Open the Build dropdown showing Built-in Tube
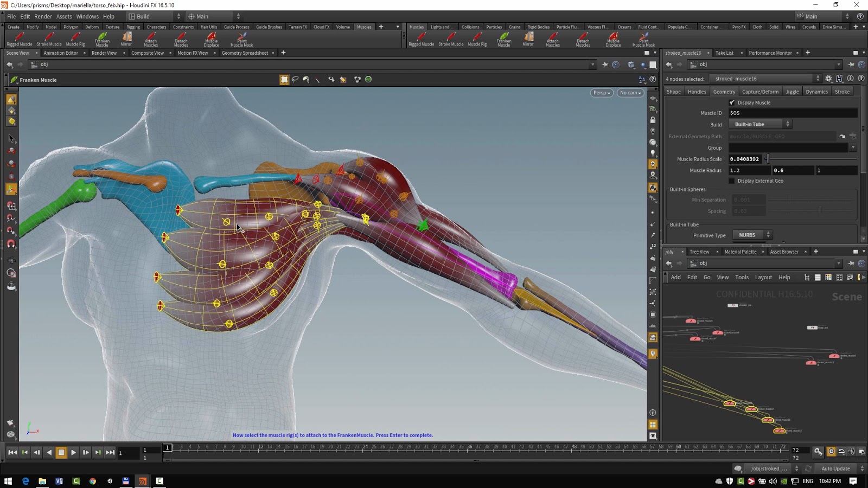This screenshot has height=488, width=868. pos(759,124)
